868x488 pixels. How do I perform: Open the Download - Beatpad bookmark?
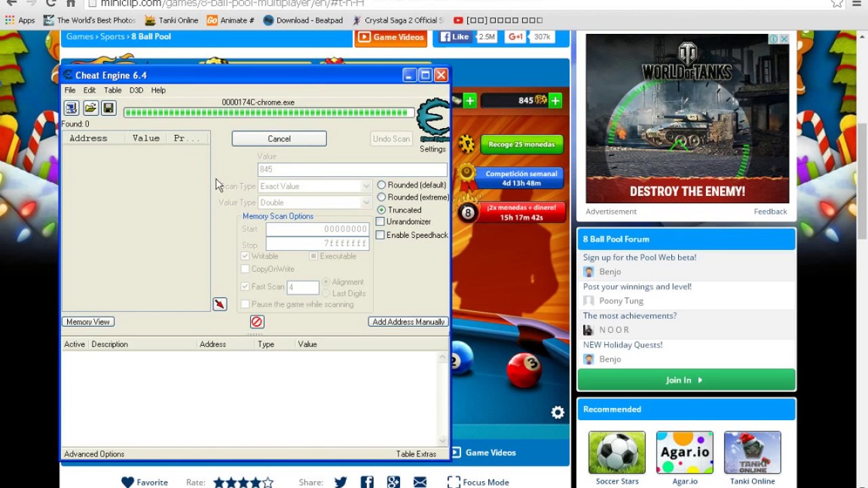tap(302, 20)
